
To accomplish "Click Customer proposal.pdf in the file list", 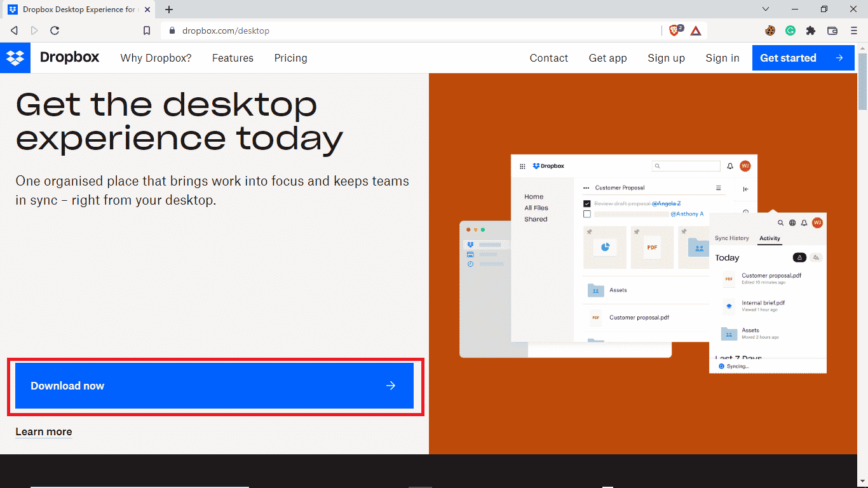I will 639,317.
